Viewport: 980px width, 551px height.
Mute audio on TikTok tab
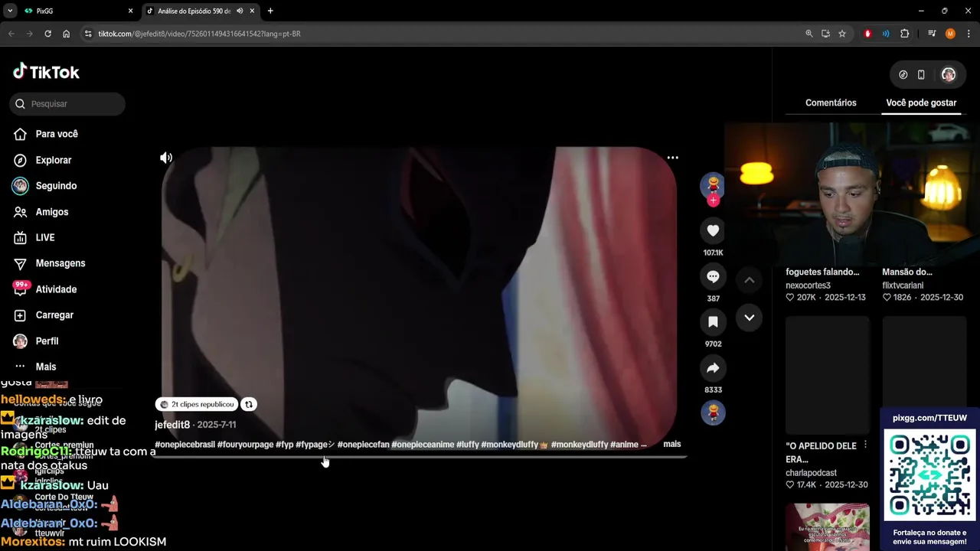(240, 11)
